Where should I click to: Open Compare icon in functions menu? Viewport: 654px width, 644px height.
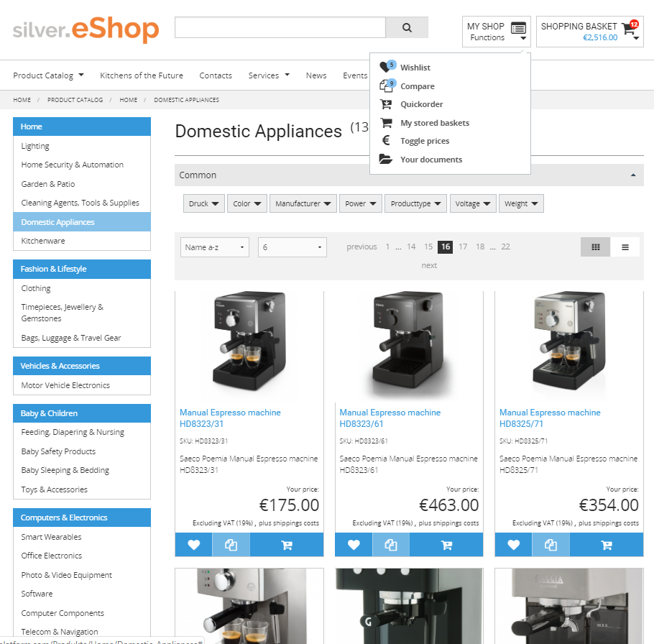387,86
